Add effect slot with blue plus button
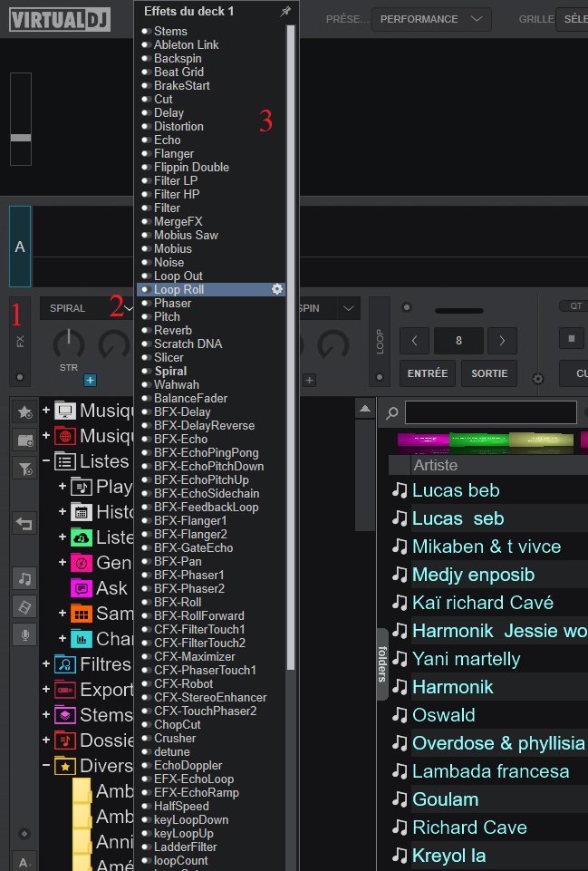 (90, 380)
